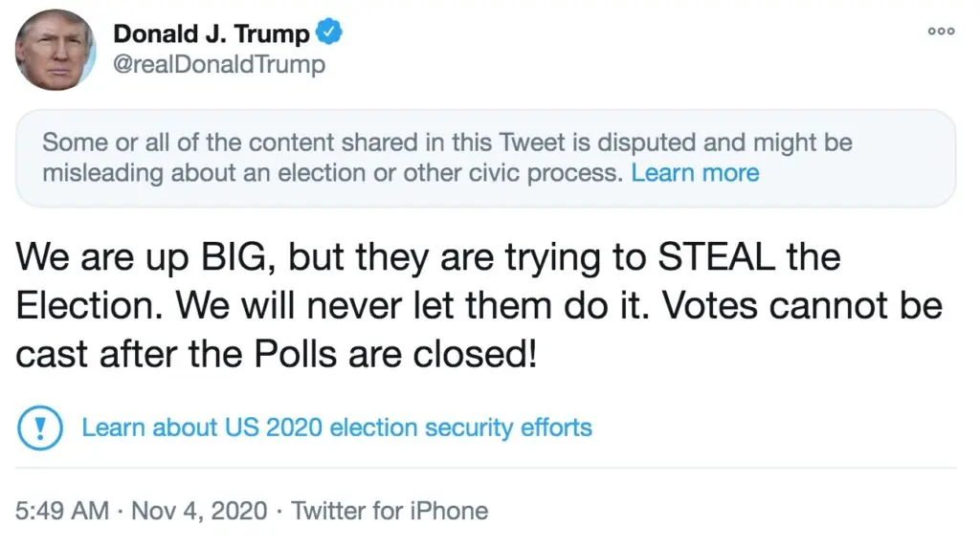Screen dimensions: 980x549
Task: Follow the Learn more link
Action: click(695, 173)
